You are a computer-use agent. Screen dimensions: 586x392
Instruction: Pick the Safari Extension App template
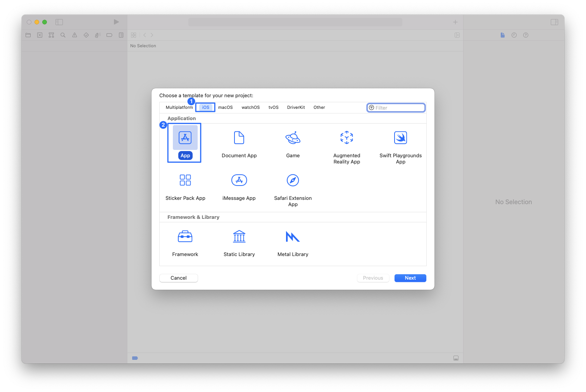pyautogui.click(x=293, y=190)
